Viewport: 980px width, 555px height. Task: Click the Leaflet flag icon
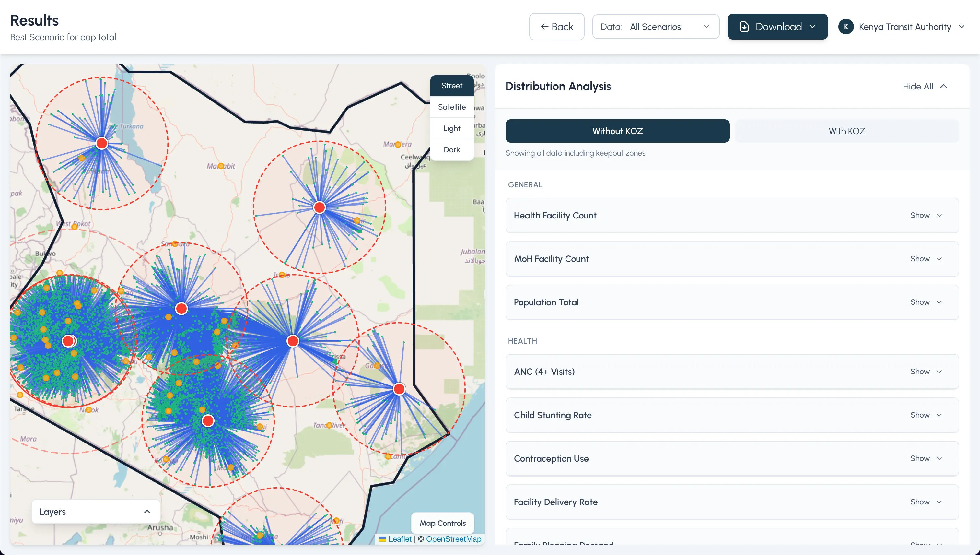[x=382, y=539]
